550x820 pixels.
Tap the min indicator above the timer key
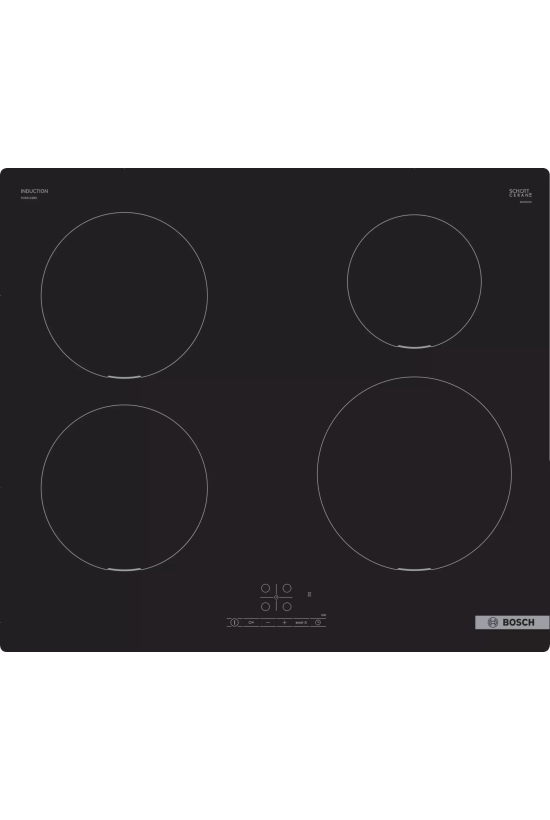[x=324, y=614]
